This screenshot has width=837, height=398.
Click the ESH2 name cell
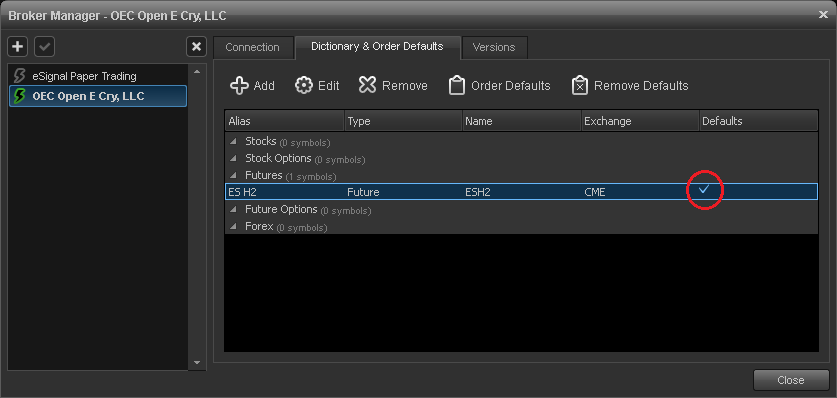point(478,192)
